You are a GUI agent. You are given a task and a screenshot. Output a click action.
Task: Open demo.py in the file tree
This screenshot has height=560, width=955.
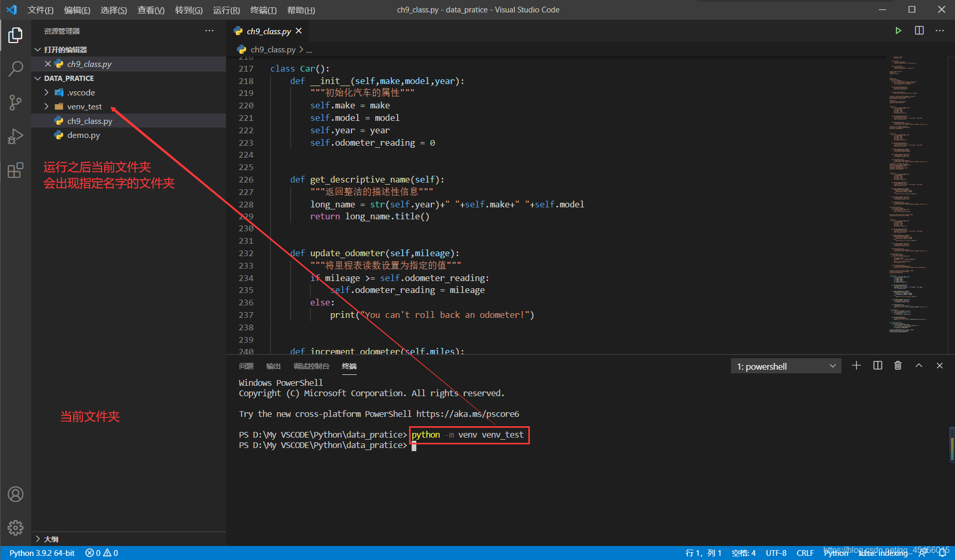129,135
